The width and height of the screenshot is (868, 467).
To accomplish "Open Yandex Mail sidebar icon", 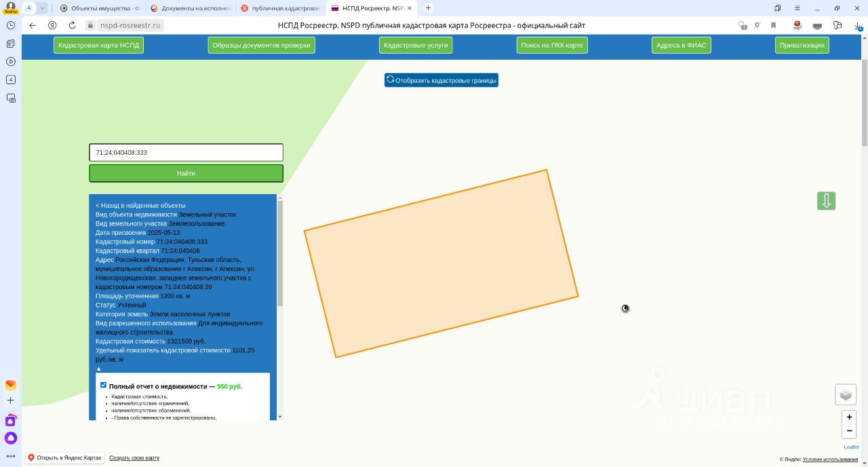I will [10, 385].
